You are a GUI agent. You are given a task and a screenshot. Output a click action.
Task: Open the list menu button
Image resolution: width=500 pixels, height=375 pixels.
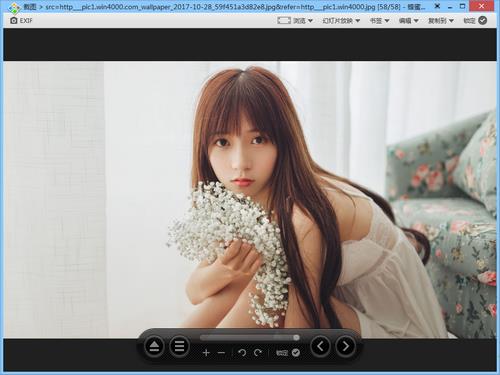click(x=179, y=347)
